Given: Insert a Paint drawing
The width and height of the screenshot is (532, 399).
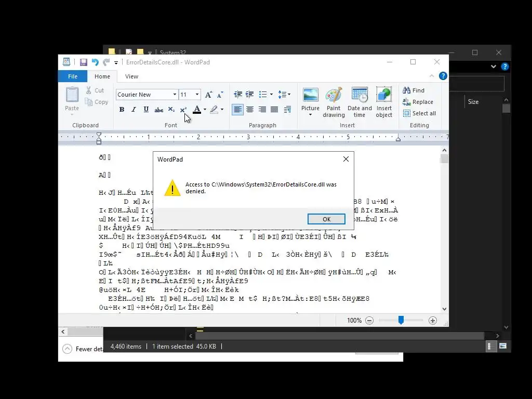Looking at the screenshot, I should tap(334, 102).
